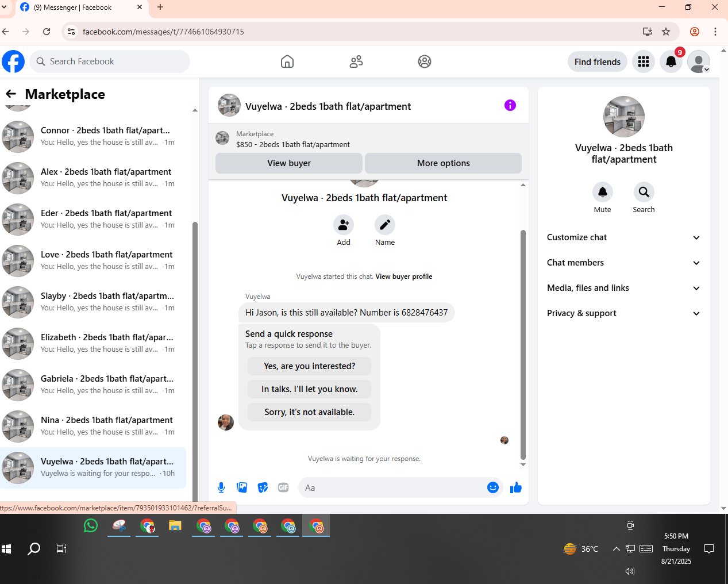Open Nina's conversation in the list
728x584 pixels.
[93, 427]
